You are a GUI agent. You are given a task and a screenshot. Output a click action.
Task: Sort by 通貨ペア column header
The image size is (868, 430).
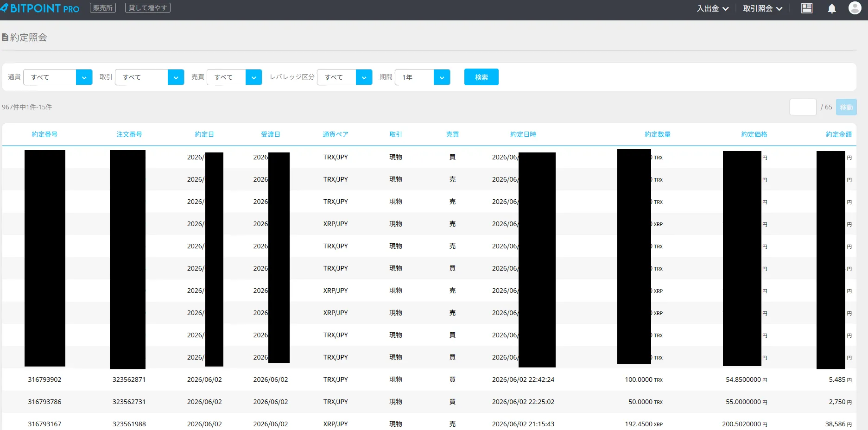[x=336, y=134]
